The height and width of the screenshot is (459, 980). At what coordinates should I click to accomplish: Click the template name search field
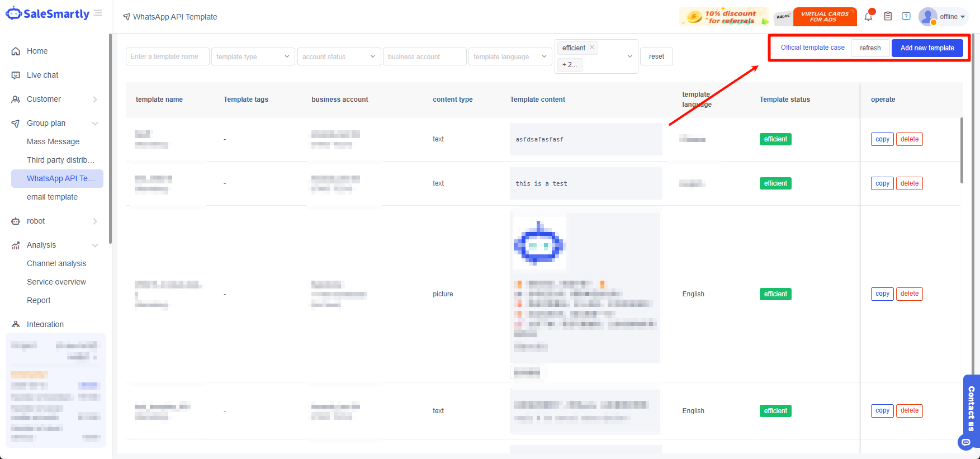pos(167,56)
